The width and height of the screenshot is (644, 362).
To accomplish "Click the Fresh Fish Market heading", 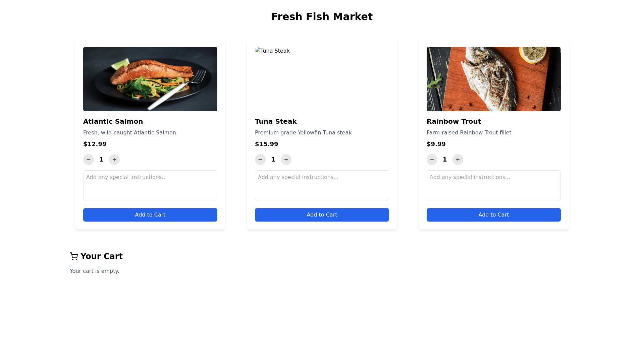I will pyautogui.click(x=322, y=17).
